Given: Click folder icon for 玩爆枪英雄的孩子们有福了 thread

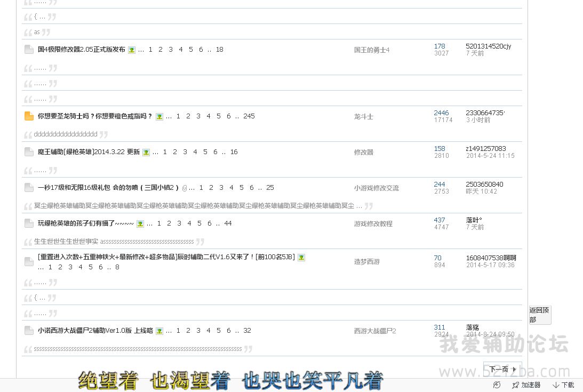Looking at the screenshot, I should pos(29,223).
